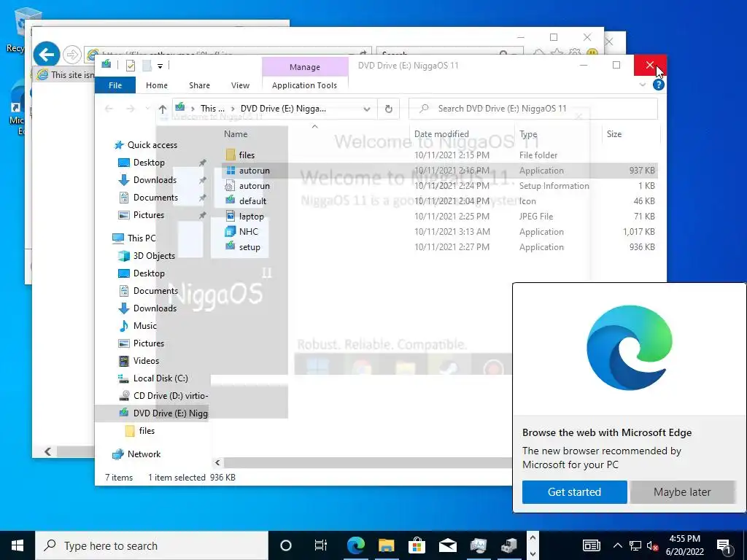Expand the ribbon with the chevron
747x560 pixels.
coord(642,85)
